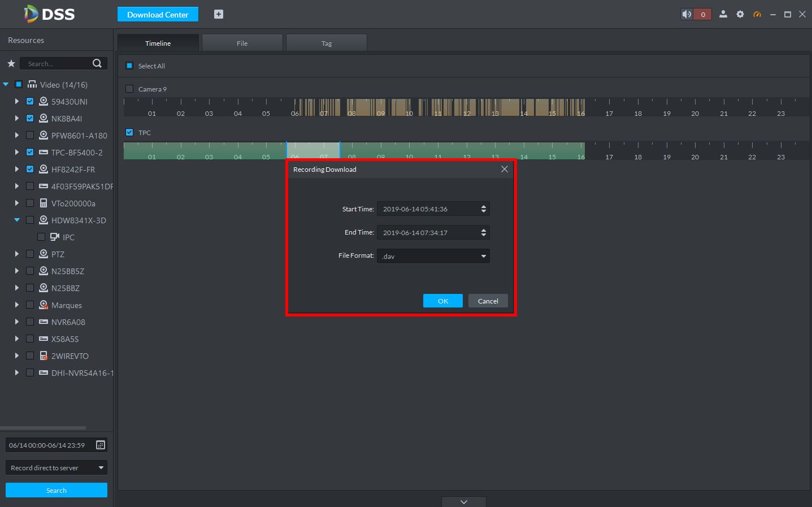The height and width of the screenshot is (507, 812).
Task: Expand the bottom panel chevron
Action: (x=464, y=502)
